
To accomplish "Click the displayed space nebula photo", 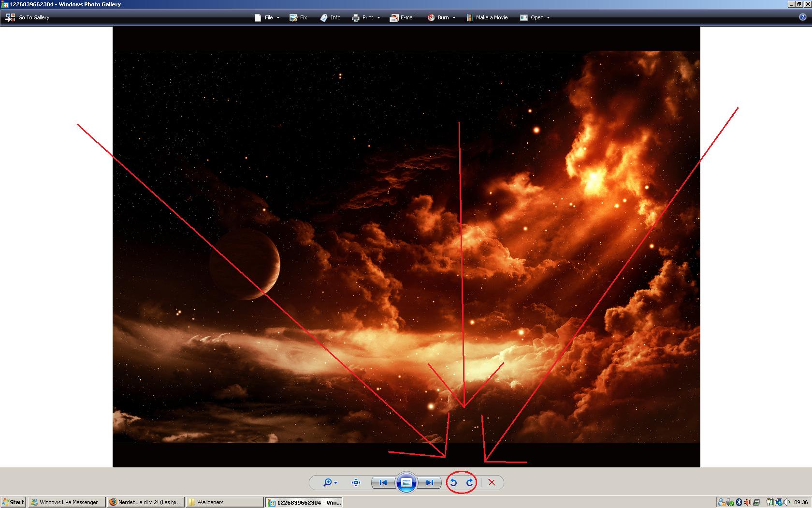I will click(406, 247).
